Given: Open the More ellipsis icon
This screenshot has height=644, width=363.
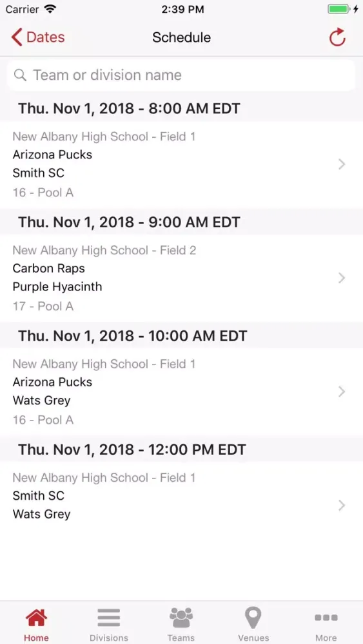Looking at the screenshot, I should click(326, 618).
